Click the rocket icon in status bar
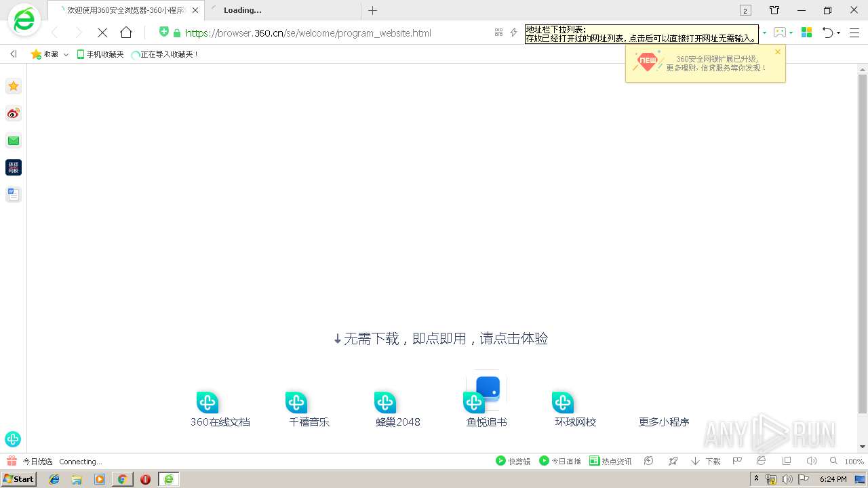This screenshot has height=488, width=868. click(x=673, y=461)
